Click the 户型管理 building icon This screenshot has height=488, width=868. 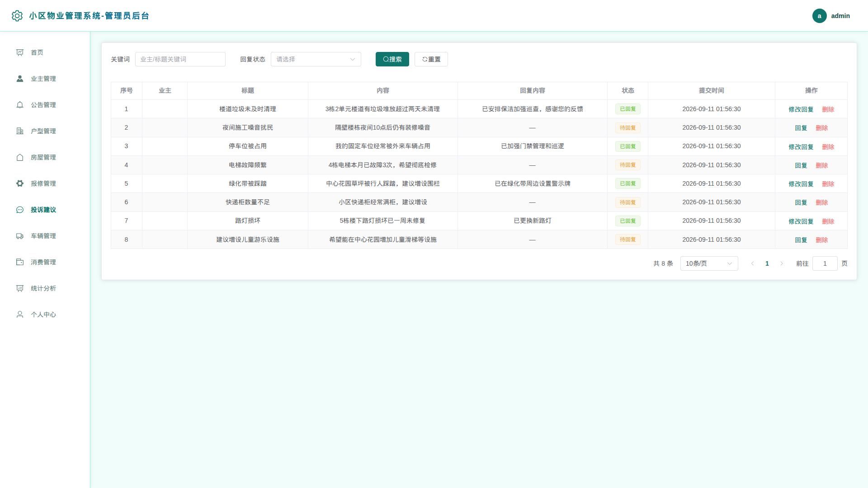point(20,131)
